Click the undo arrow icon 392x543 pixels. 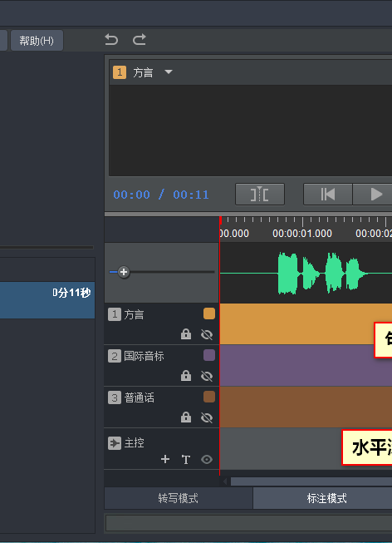pyautogui.click(x=111, y=39)
